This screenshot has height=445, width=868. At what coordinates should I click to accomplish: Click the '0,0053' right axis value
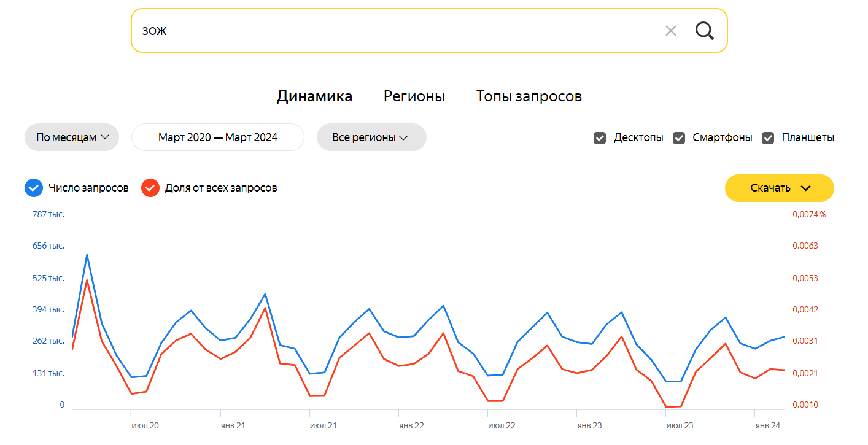click(x=805, y=278)
